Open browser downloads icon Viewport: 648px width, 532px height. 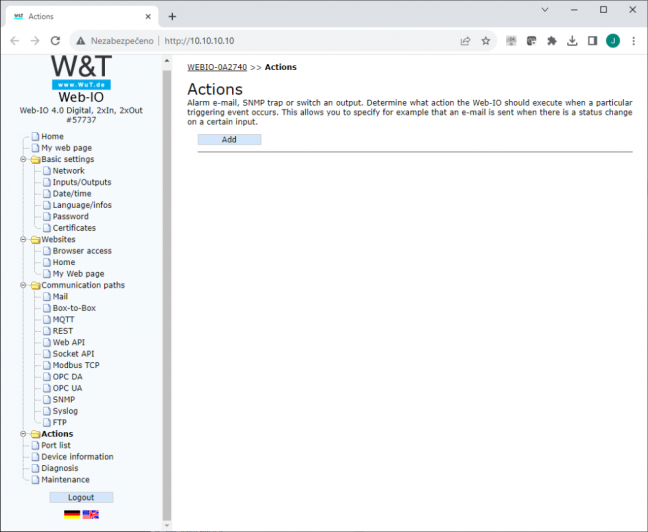(x=572, y=41)
